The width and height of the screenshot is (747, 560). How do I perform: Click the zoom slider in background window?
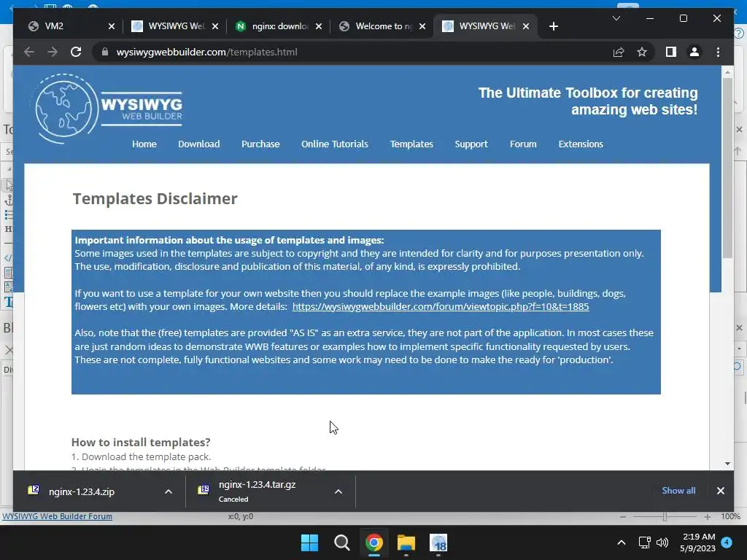665,517
